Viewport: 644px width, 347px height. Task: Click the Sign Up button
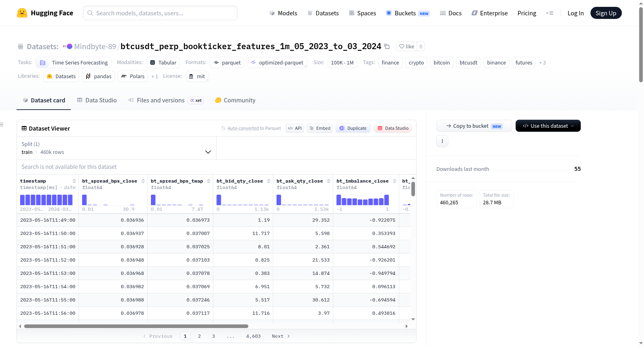click(606, 13)
